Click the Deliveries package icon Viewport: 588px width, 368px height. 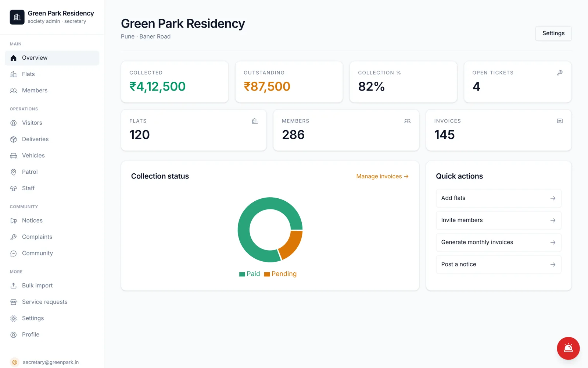pyautogui.click(x=14, y=139)
